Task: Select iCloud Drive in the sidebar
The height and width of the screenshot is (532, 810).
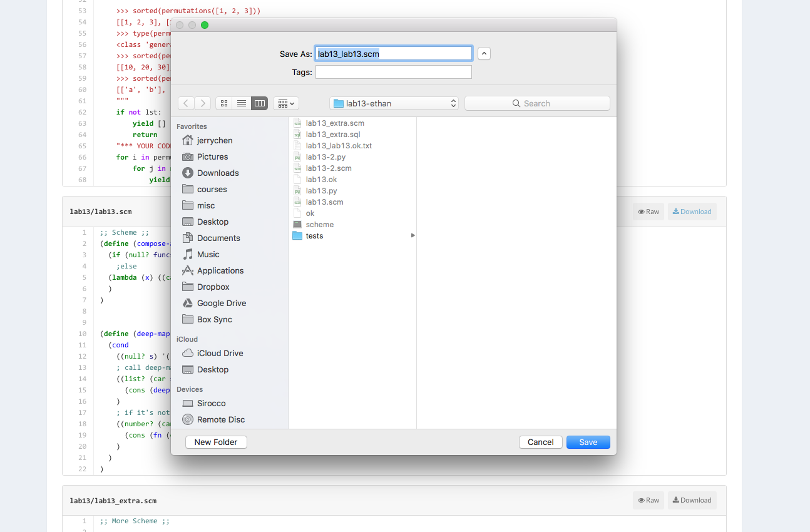Action: [220, 353]
